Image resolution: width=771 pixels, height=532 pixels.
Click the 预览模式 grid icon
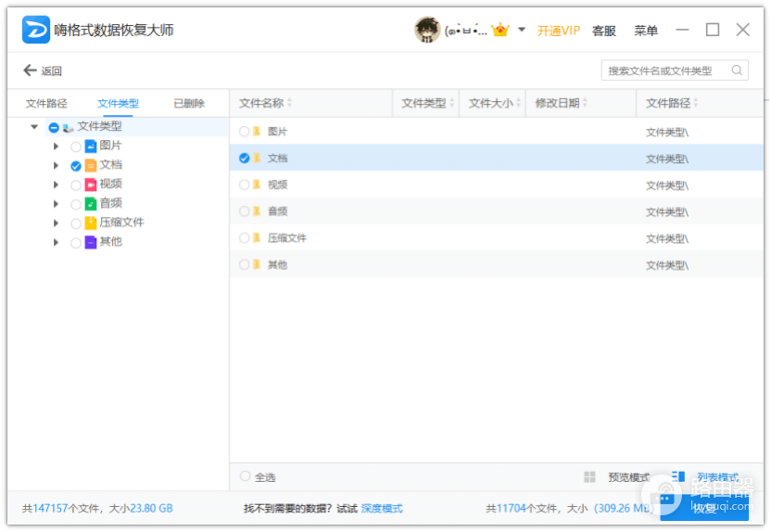pos(589,477)
